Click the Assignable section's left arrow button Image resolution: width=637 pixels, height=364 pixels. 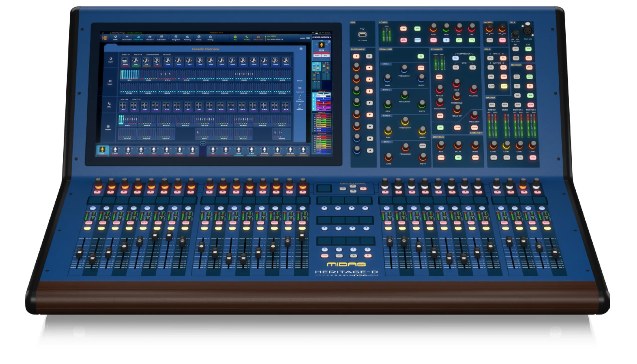(356, 56)
